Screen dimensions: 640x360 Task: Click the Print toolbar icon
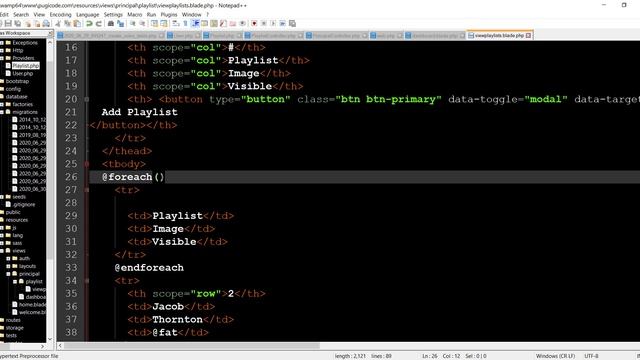[x=46, y=23]
